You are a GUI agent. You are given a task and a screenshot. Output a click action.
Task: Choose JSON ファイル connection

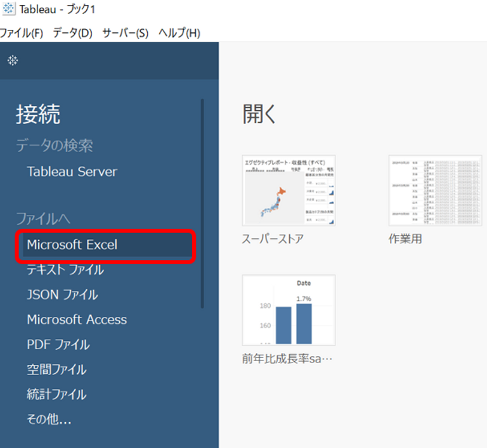coord(62,295)
